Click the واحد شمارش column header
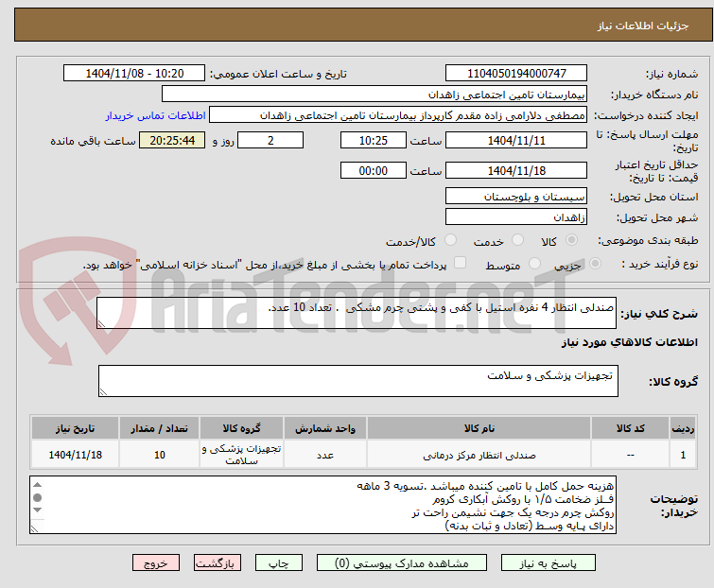Screen dimensions: 714x588 pyautogui.click(x=325, y=428)
